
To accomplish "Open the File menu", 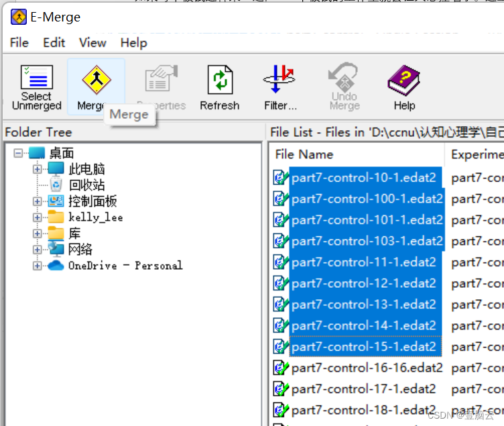I will click(19, 42).
